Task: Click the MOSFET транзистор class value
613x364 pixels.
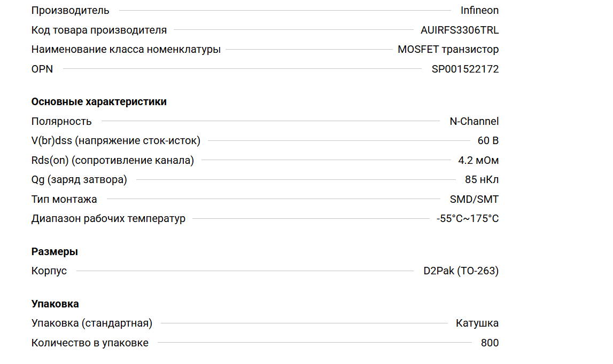Action: [x=448, y=50]
